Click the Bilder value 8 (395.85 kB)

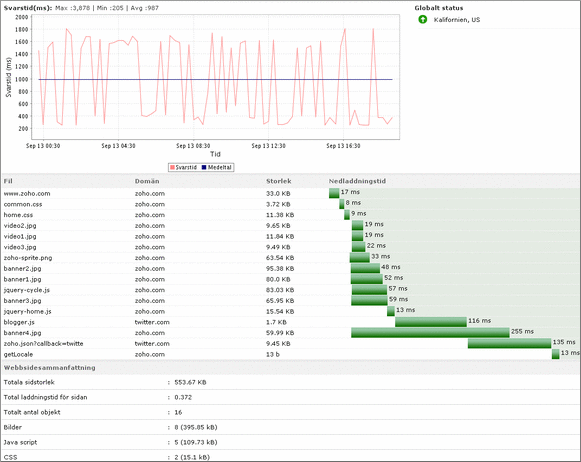[x=196, y=427]
